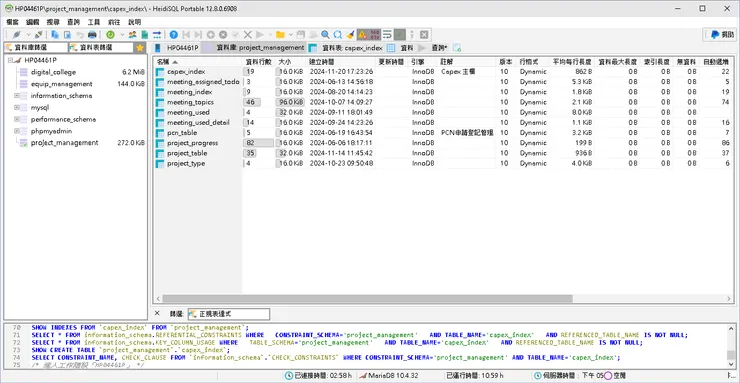Click the green refresh icon
740x383 pixels.
pos(110,34)
